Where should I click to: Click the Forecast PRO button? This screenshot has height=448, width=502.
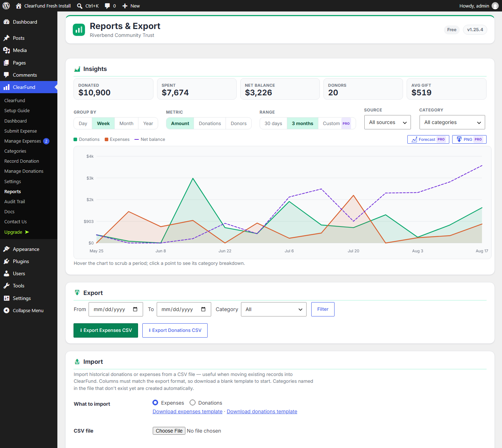[428, 139]
